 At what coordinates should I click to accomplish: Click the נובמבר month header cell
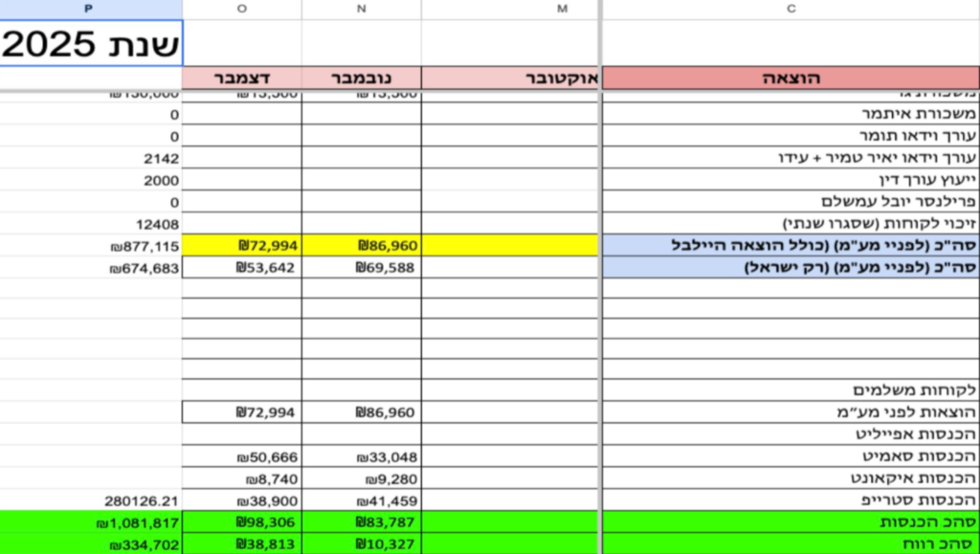[361, 78]
